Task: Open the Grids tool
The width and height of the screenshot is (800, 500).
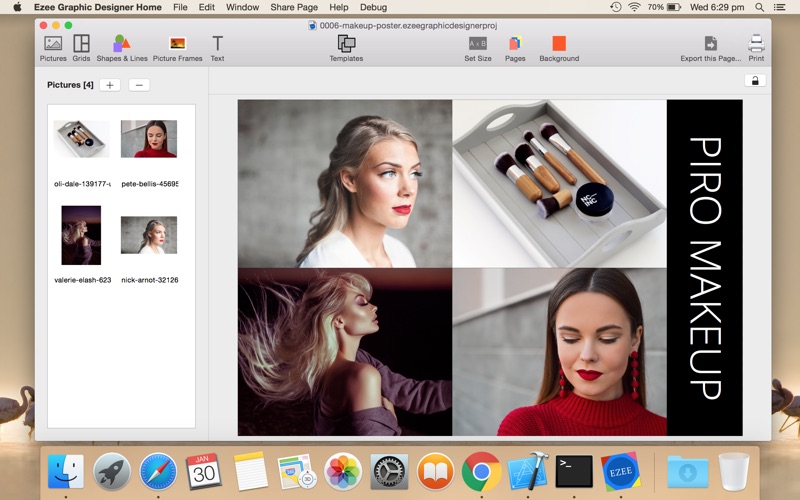Action: tap(81, 48)
